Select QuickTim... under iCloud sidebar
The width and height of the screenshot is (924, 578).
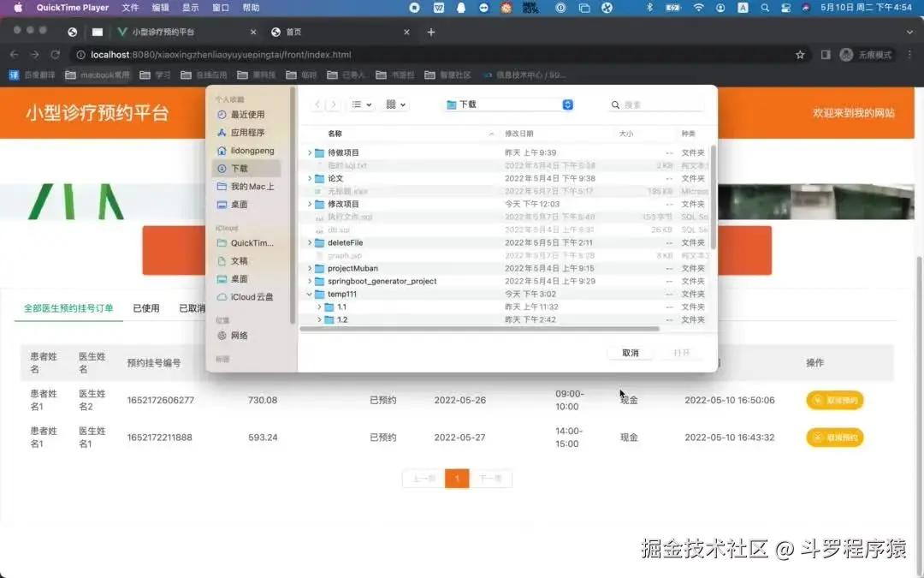click(x=246, y=242)
